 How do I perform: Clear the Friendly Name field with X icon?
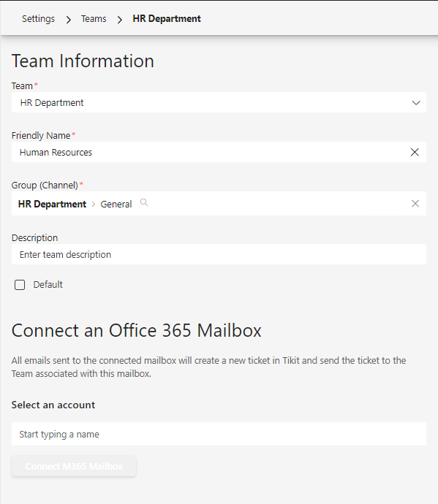[415, 152]
